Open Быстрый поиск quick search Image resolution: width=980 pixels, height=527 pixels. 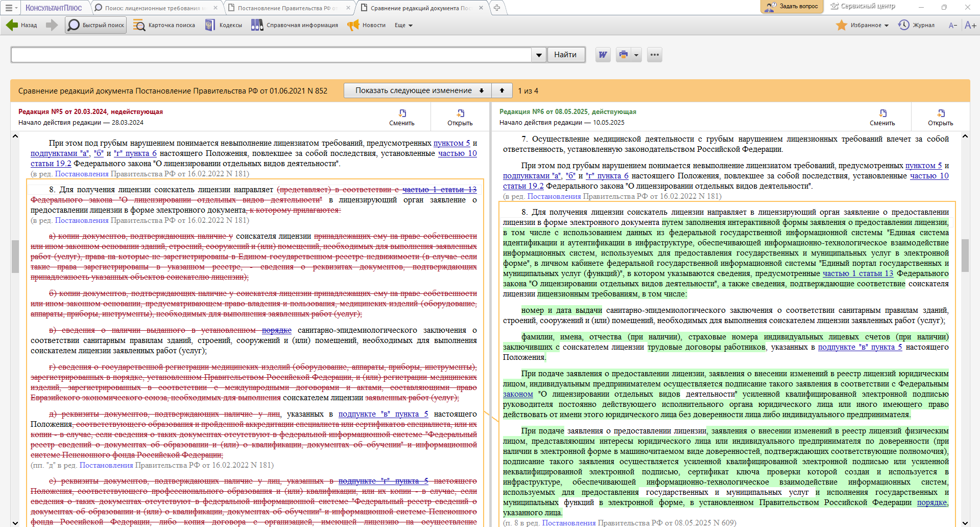click(96, 25)
